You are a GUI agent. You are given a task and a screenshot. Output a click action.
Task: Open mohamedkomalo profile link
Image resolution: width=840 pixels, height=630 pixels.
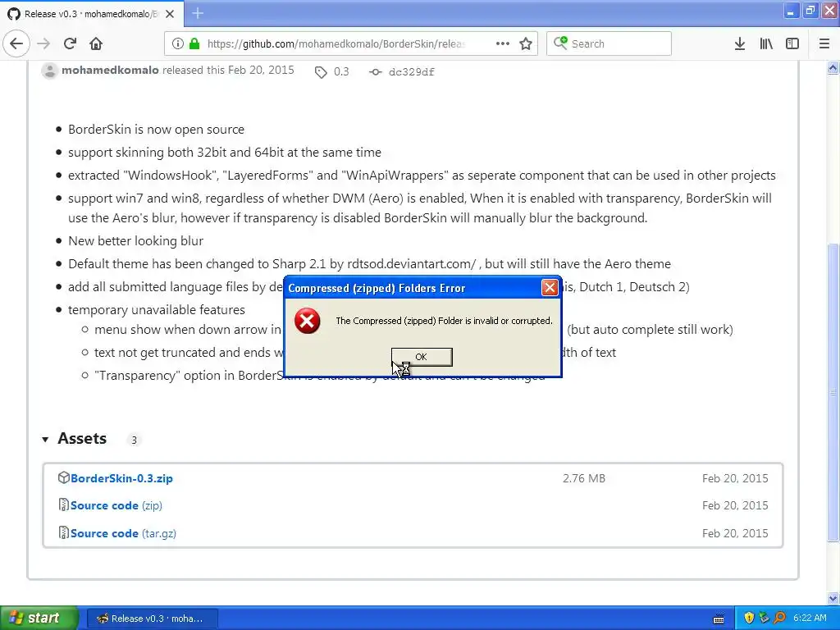coord(110,71)
